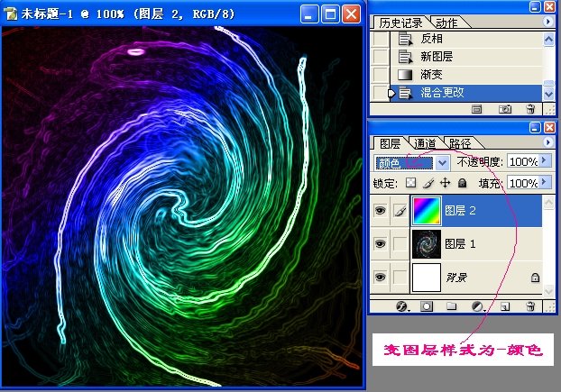Click document icon in 未标题-1 title bar

tap(10, 14)
